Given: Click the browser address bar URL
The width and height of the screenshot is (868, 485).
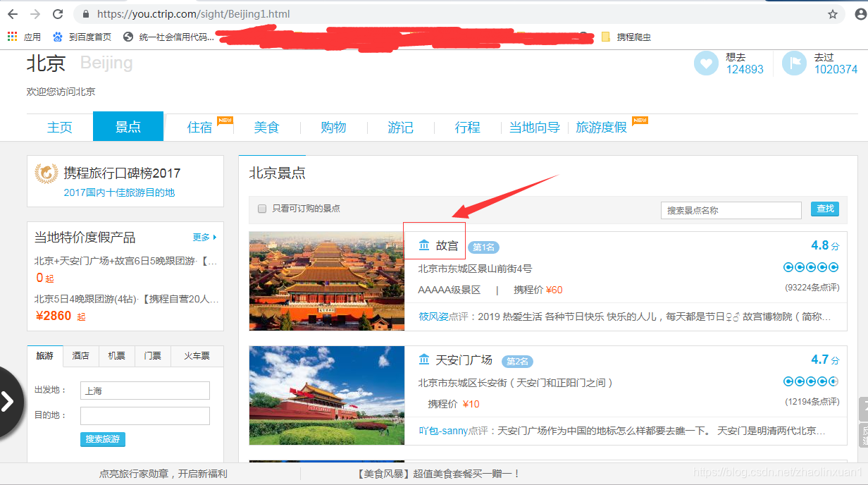Looking at the screenshot, I should (x=194, y=14).
